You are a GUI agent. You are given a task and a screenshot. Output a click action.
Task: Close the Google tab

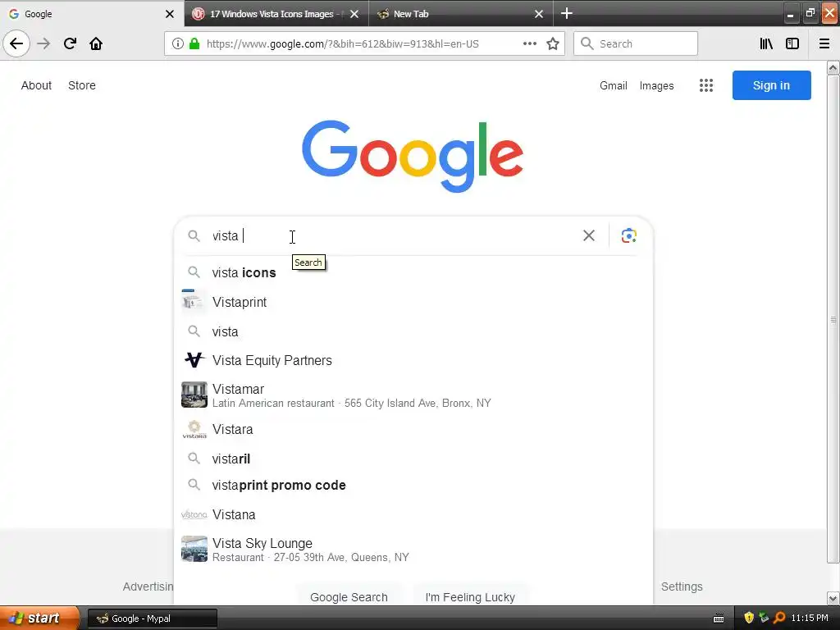[170, 14]
